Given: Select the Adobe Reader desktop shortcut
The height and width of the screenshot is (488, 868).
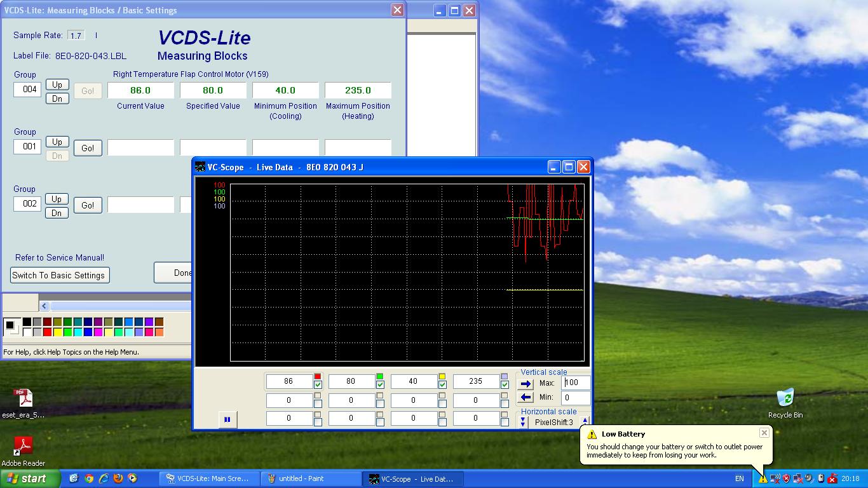Looking at the screenshot, I should [x=24, y=451].
